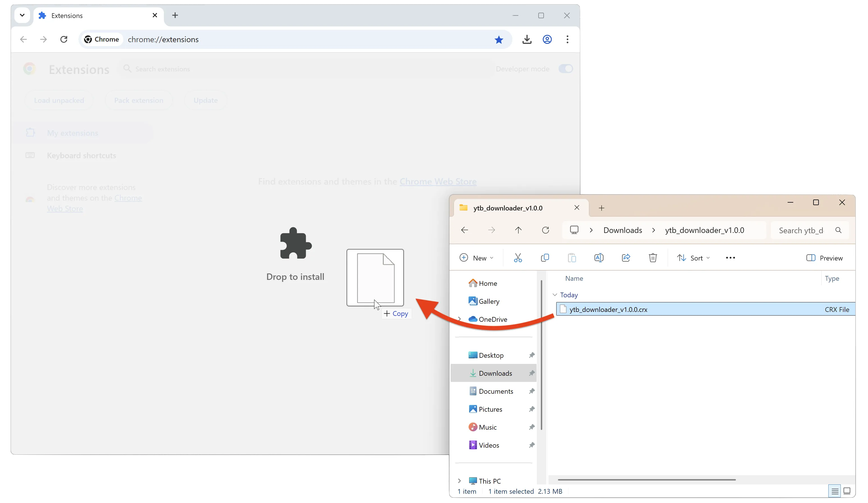Viewport: 868px width, 503px height.
Task: Click the This PC monitor icon in breadcrumb
Action: coord(574,230)
